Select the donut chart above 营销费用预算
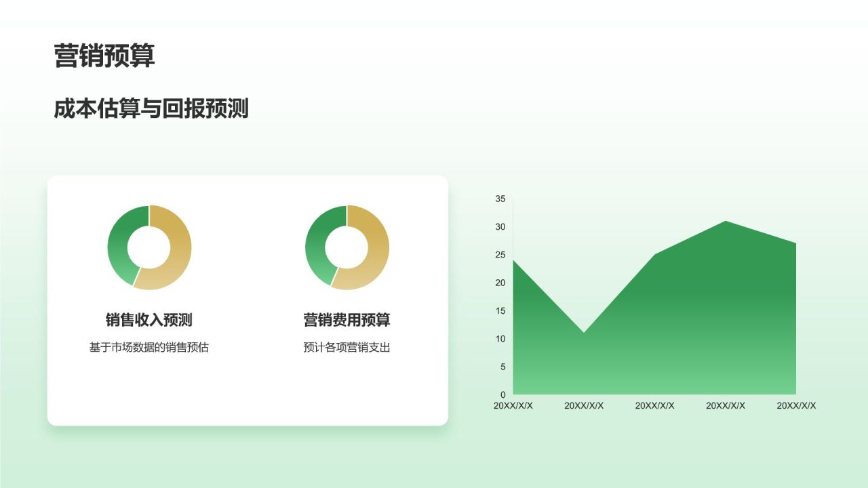The width and height of the screenshot is (868, 488). [x=347, y=247]
